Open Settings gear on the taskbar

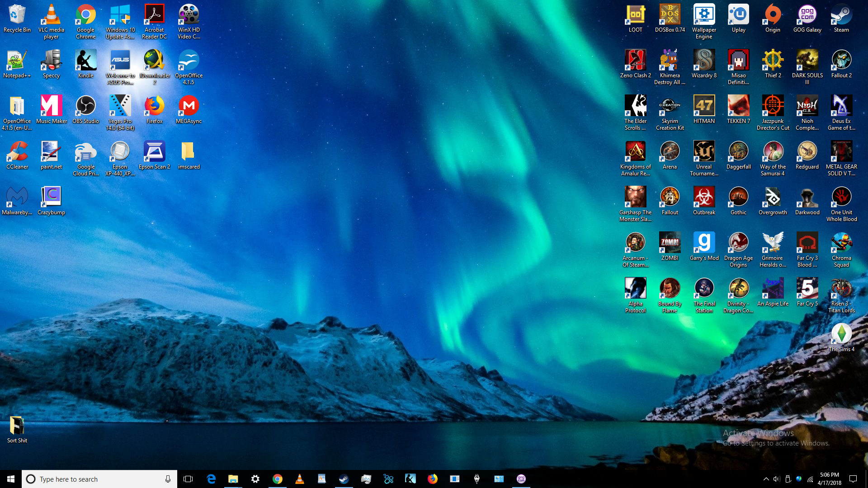255,479
